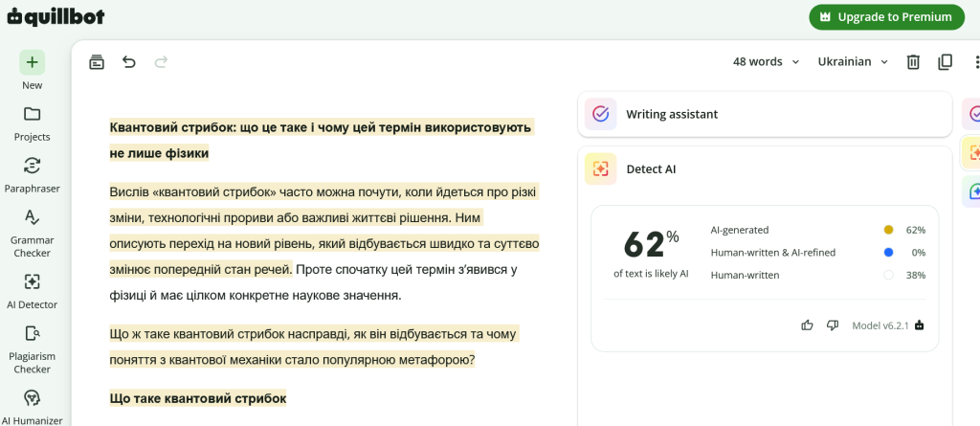Screen dimensions: 980x426
Task: Select blue sparkle icon in right rail
Action: [x=972, y=192]
